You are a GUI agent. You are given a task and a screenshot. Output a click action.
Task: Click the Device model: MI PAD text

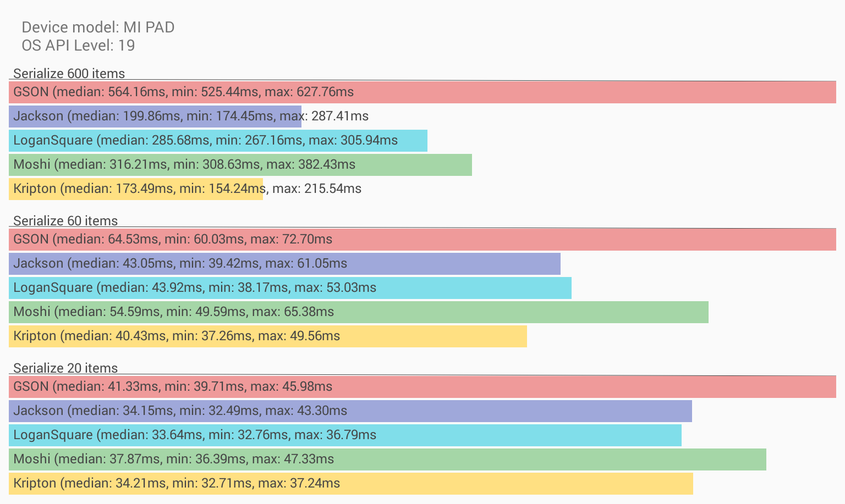(x=98, y=27)
